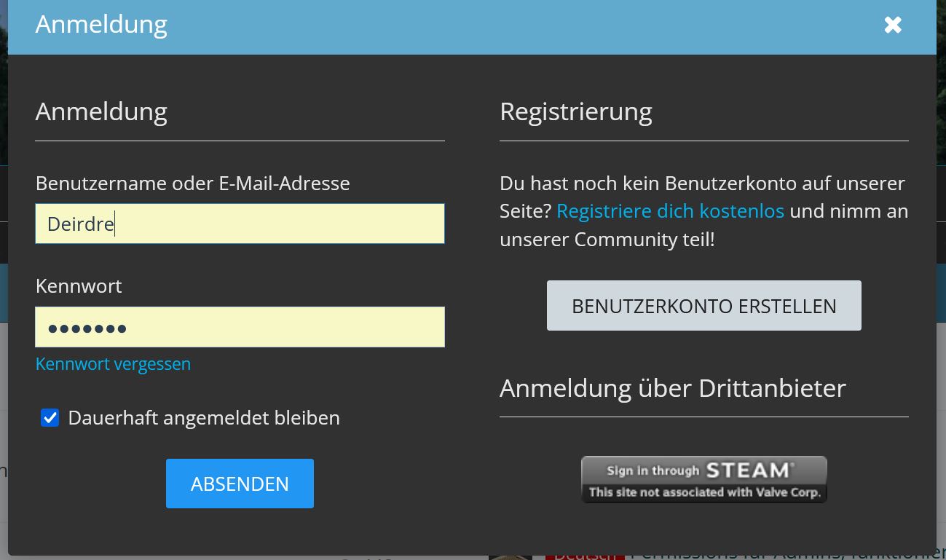Click the Benutzername oder E-Mail-Adresse label
The height and width of the screenshot is (560, 946).
[192, 183]
